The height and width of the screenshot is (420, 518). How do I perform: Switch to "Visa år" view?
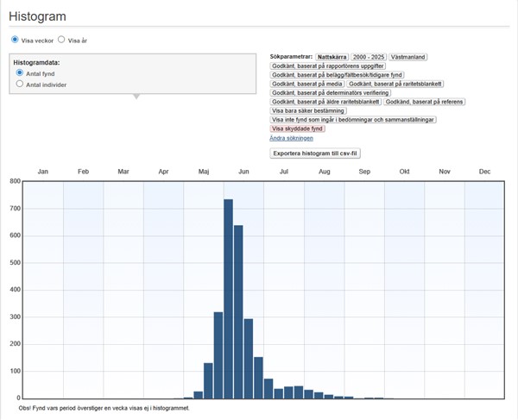[x=61, y=40]
